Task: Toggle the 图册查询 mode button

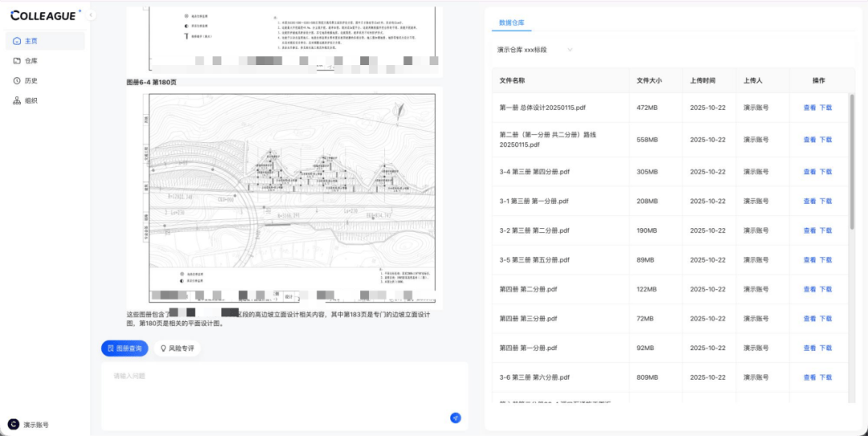Action: pos(125,348)
